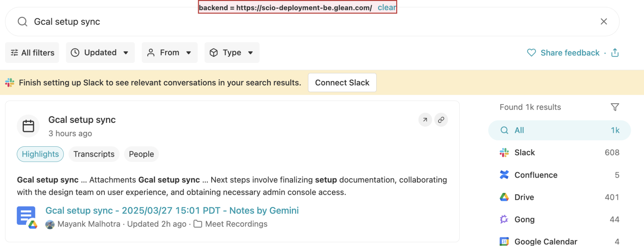Click the Gcal setup sync search field
This screenshot has width=644, height=246.
(312, 22)
